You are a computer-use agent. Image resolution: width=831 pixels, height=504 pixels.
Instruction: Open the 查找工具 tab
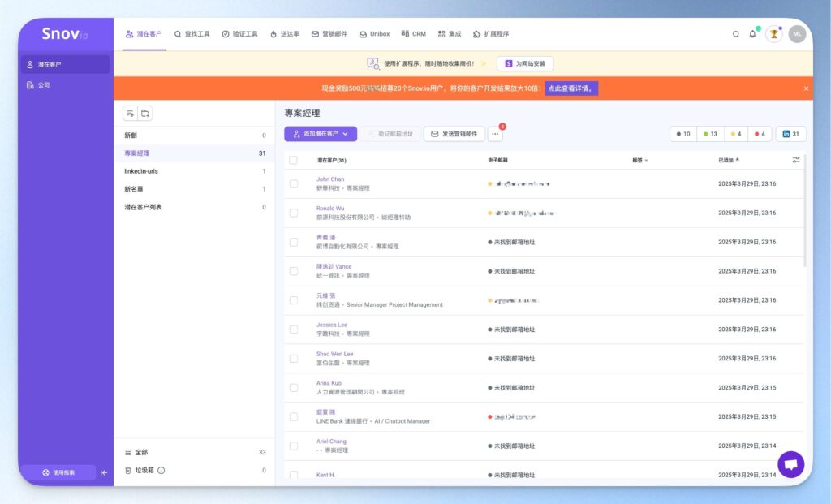click(x=192, y=34)
